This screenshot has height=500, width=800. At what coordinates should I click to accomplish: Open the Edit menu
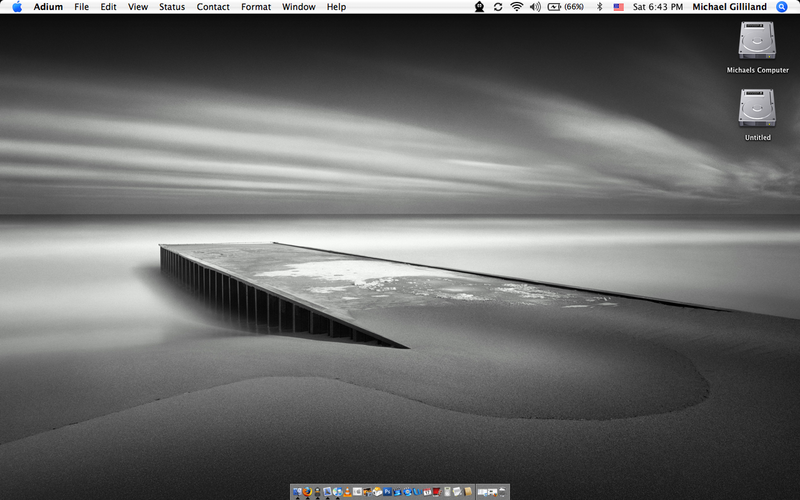(108, 7)
